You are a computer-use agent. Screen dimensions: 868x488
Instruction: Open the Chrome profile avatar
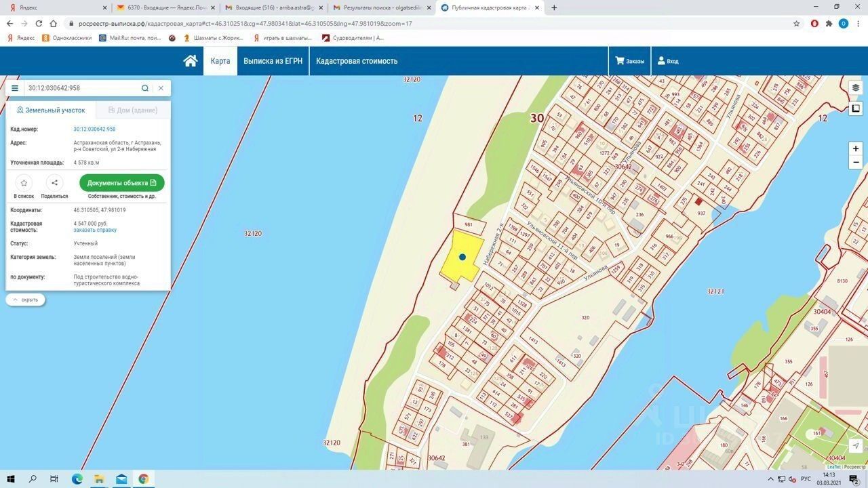click(843, 23)
